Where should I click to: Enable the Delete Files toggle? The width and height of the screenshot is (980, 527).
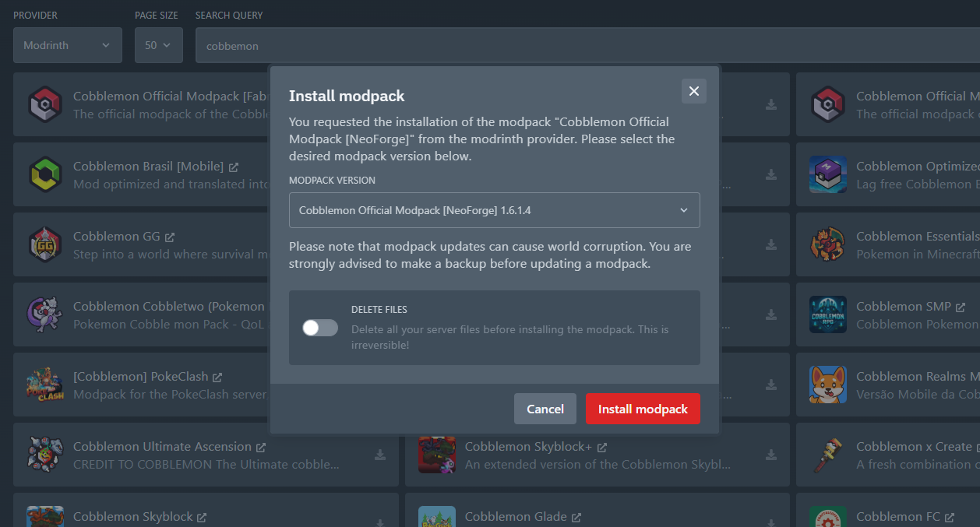click(x=320, y=328)
